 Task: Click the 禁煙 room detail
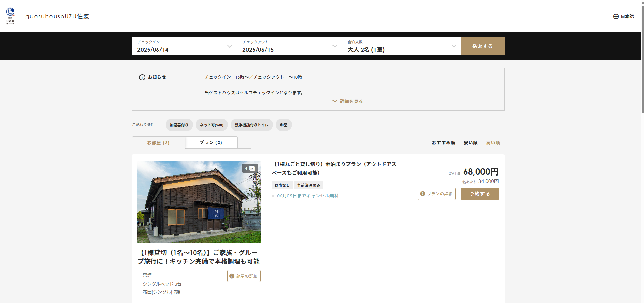[147, 275]
